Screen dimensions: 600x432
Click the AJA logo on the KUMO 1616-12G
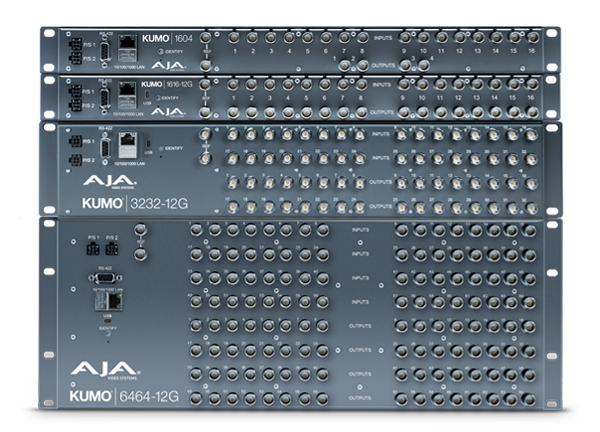point(168,111)
